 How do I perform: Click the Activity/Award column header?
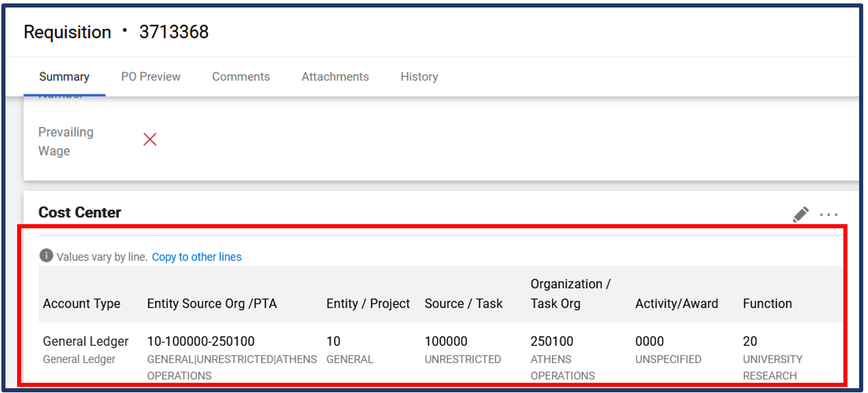pyautogui.click(x=676, y=304)
